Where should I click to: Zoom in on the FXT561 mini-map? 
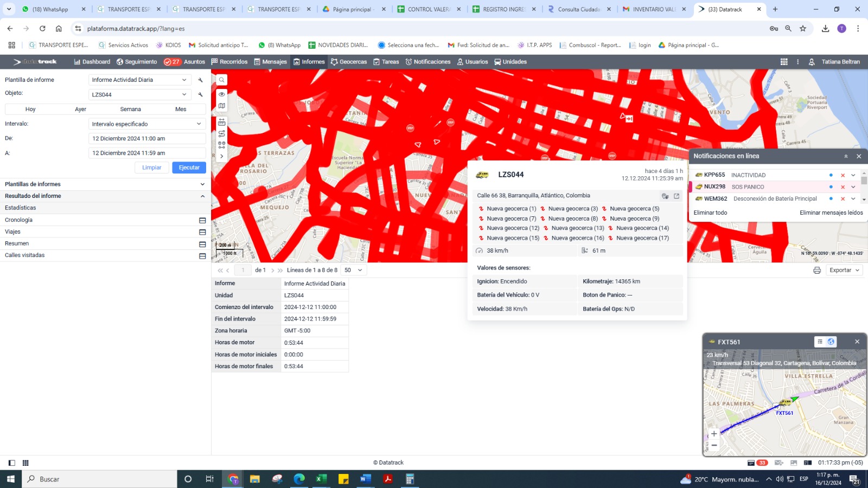714,433
